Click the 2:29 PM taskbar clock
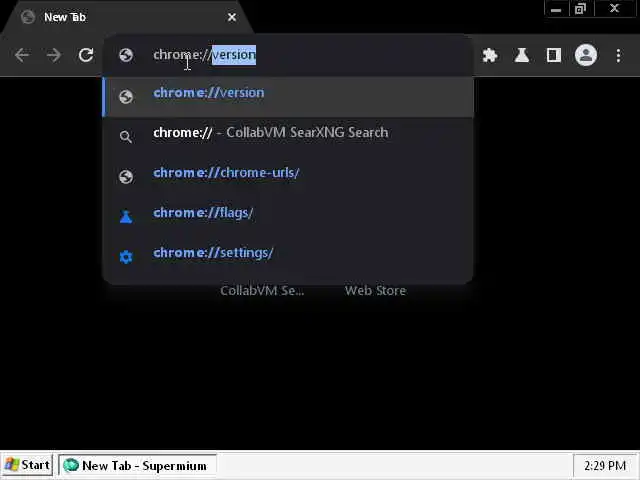The height and width of the screenshot is (480, 640). pos(605,466)
